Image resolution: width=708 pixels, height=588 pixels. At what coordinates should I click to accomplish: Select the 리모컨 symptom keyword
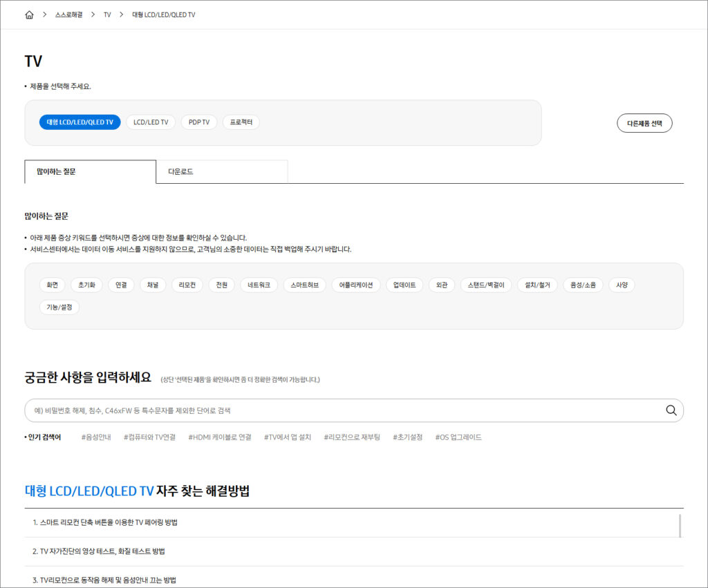[187, 285]
